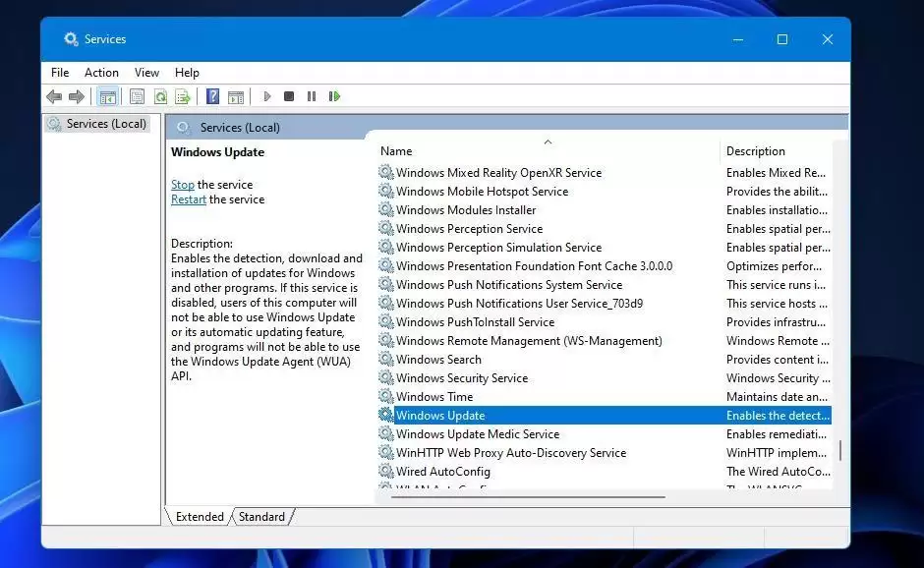Click the Back arrow toolbar icon
The height and width of the screenshot is (568, 924).
pyautogui.click(x=54, y=96)
